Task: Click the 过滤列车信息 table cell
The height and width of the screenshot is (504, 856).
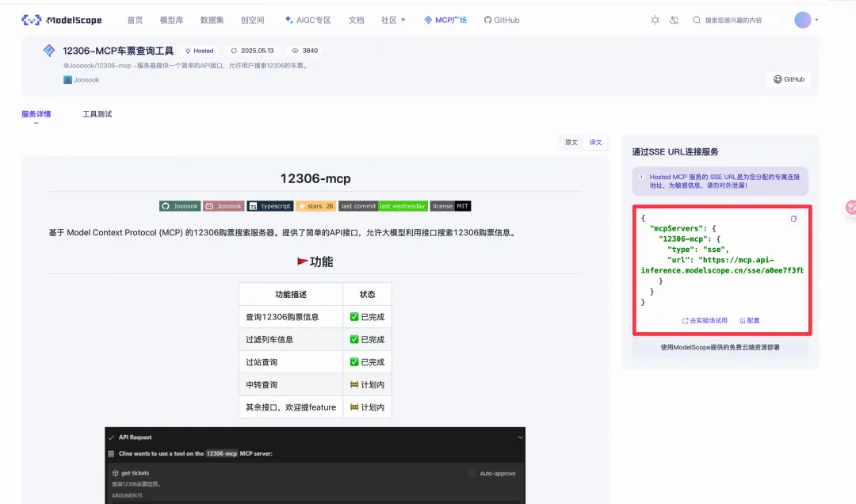Action: (290, 339)
